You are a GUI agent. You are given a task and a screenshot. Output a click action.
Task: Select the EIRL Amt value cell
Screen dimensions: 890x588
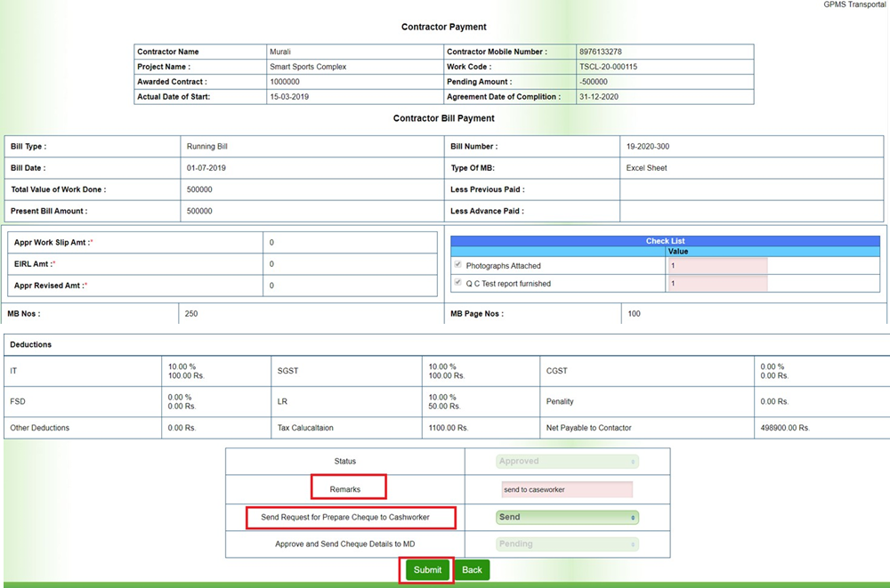[350, 264]
